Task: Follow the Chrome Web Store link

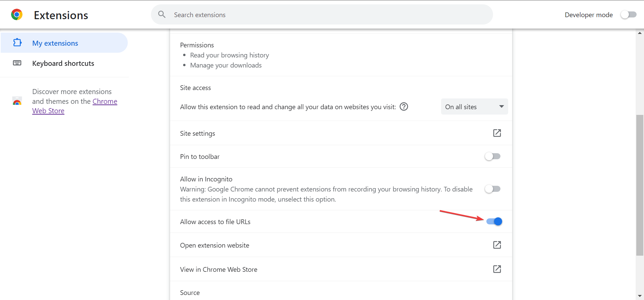Action: [105, 101]
